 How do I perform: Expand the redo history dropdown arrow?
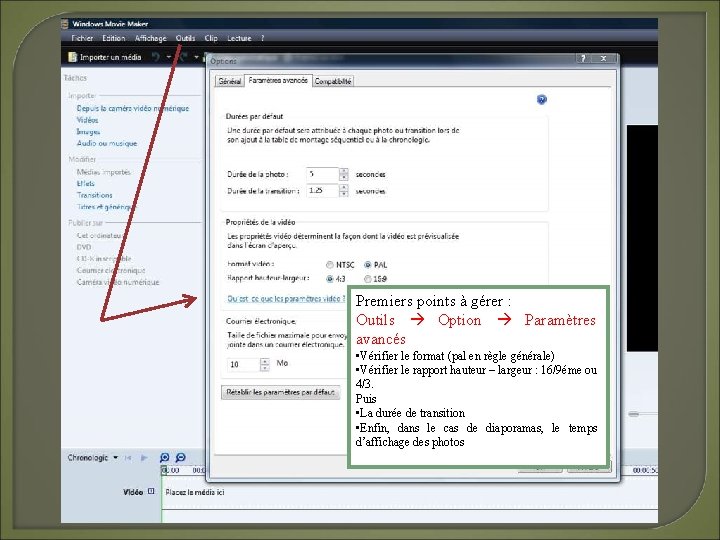point(197,57)
